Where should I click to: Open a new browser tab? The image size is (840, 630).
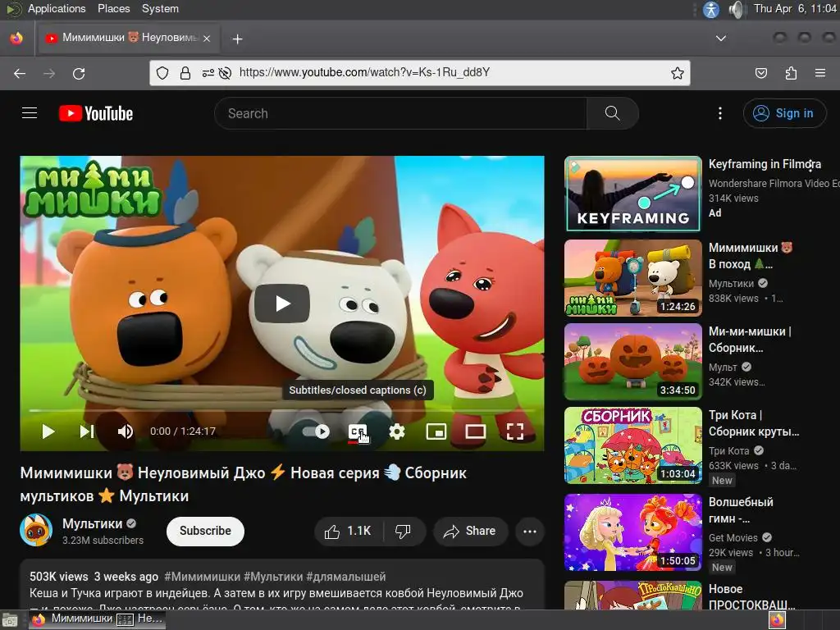click(237, 39)
